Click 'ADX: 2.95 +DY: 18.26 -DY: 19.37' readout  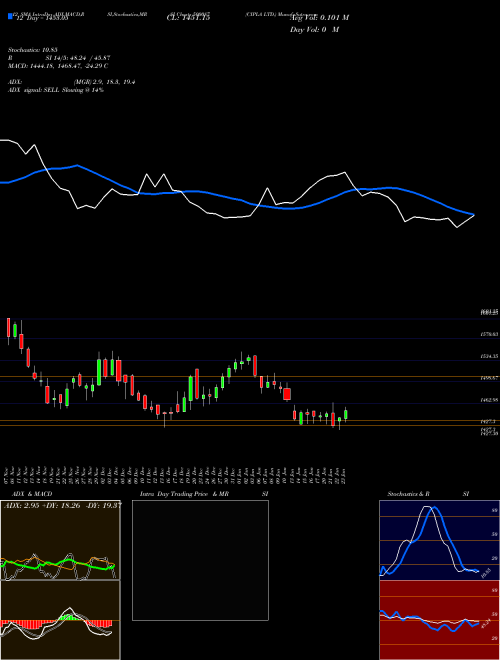(x=63, y=505)
